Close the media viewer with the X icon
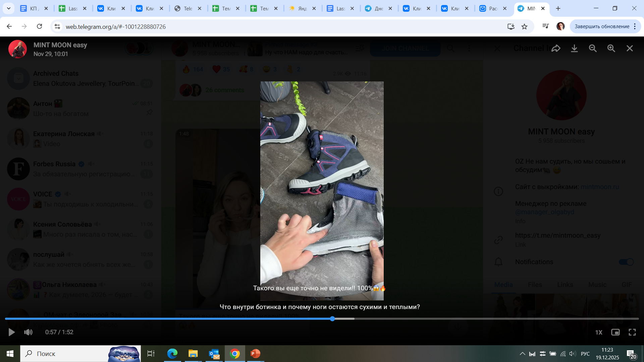Screen dimensions: 644x362 tap(630, 48)
